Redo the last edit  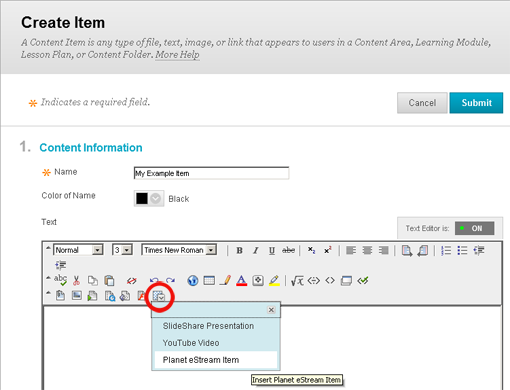(171, 281)
